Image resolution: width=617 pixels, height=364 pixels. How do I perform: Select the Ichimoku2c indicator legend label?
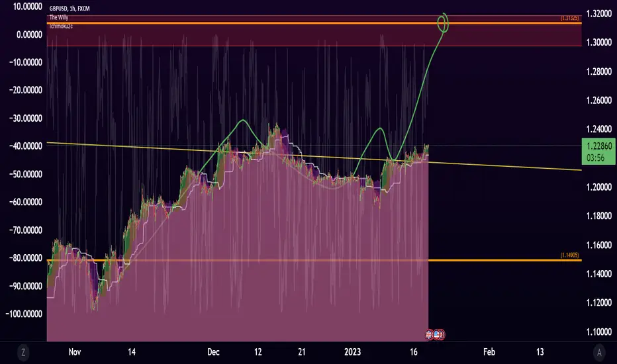tap(61, 26)
